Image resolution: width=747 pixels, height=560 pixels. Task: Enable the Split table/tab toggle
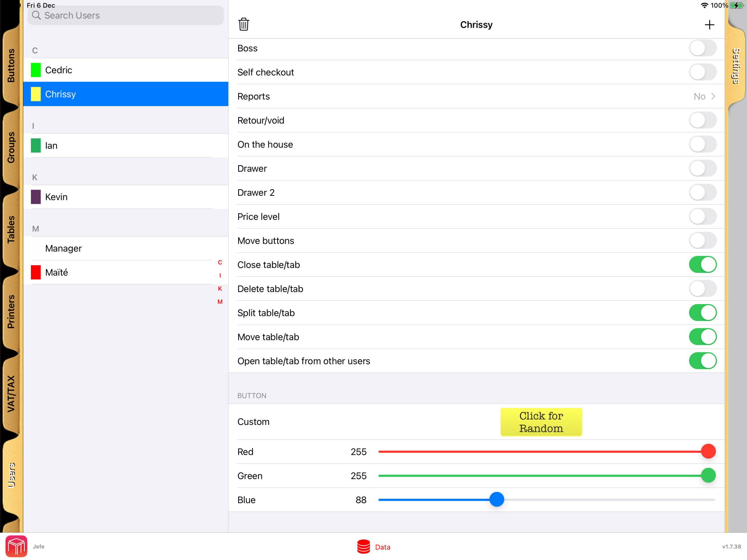pyautogui.click(x=704, y=312)
